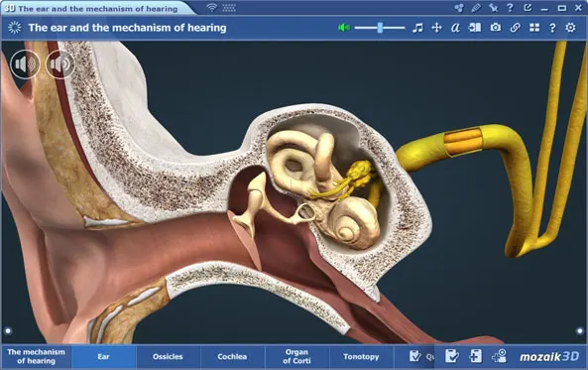588x370 pixels.
Task: Click the add user icon at bottom
Action: [499, 356]
